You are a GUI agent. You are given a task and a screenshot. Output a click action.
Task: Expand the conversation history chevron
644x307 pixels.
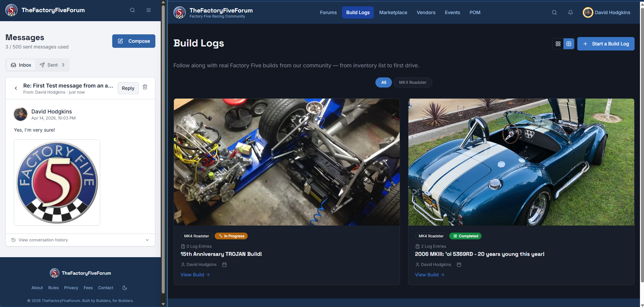[x=147, y=240]
